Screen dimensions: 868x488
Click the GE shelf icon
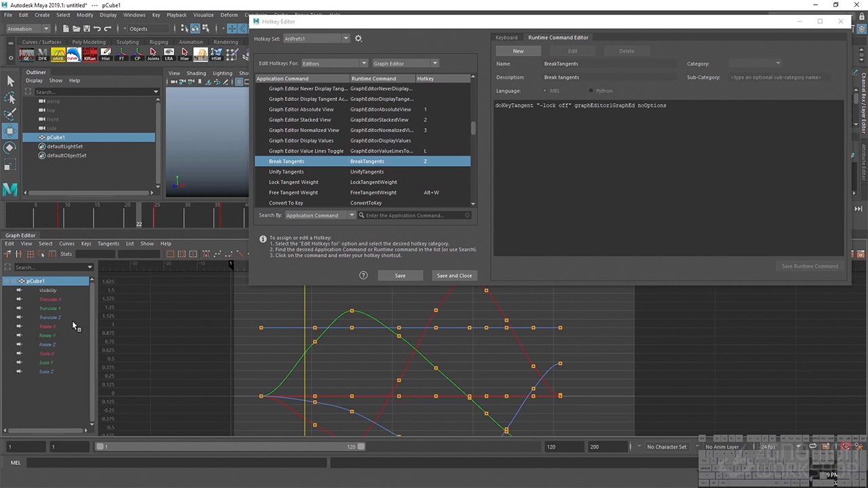pyautogui.click(x=27, y=54)
